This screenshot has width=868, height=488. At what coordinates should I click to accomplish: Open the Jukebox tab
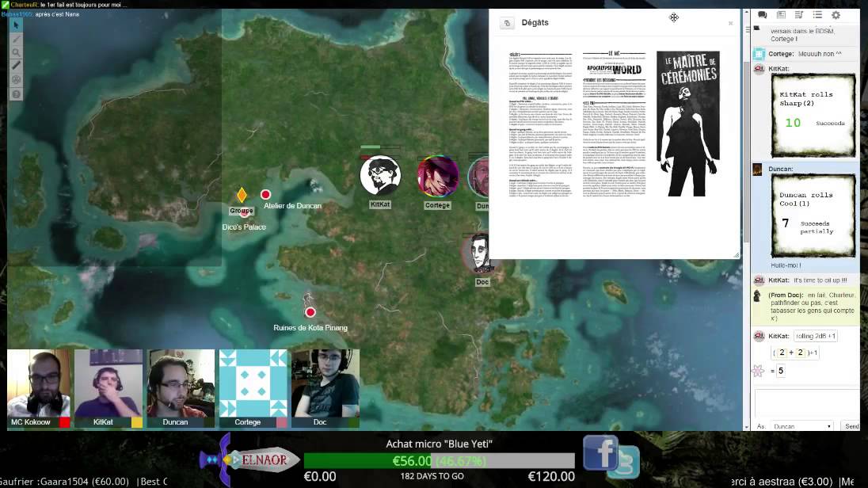[x=799, y=15]
